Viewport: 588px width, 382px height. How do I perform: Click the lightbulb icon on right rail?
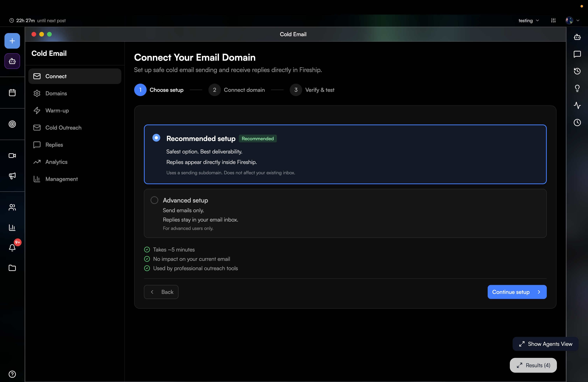[577, 88]
